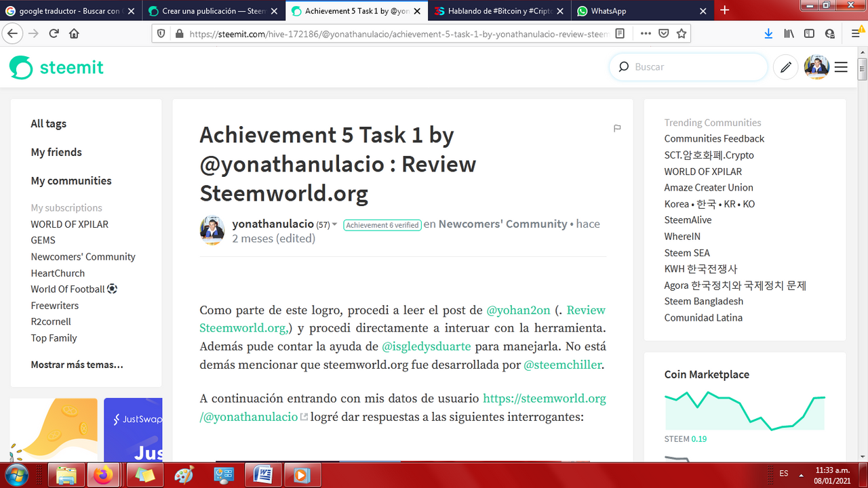868x488 pixels.
Task: Click the steemit logo
Action: click(x=57, y=67)
